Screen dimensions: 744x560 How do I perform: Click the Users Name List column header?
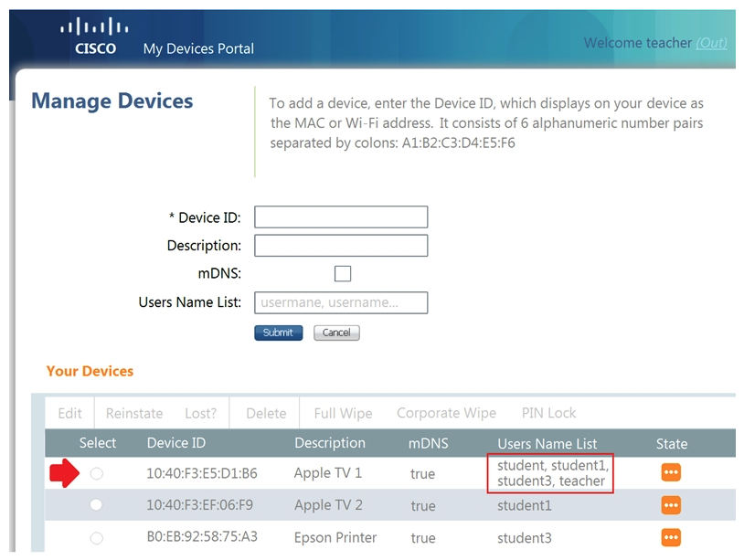click(547, 444)
